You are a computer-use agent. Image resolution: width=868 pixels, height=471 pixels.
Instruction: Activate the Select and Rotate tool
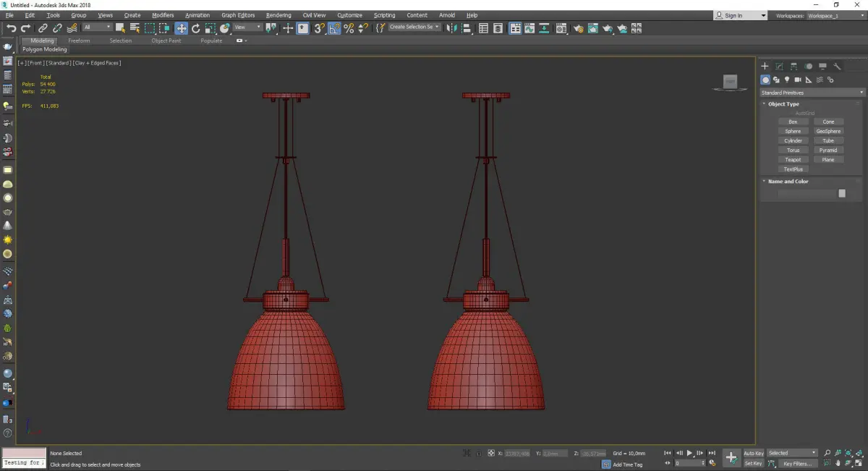pyautogui.click(x=195, y=28)
